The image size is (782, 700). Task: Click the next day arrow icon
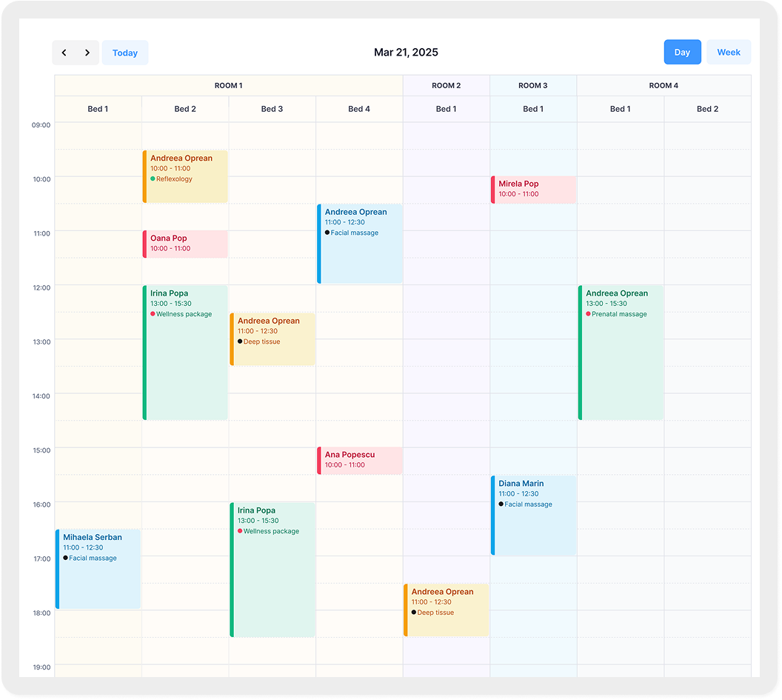point(87,53)
